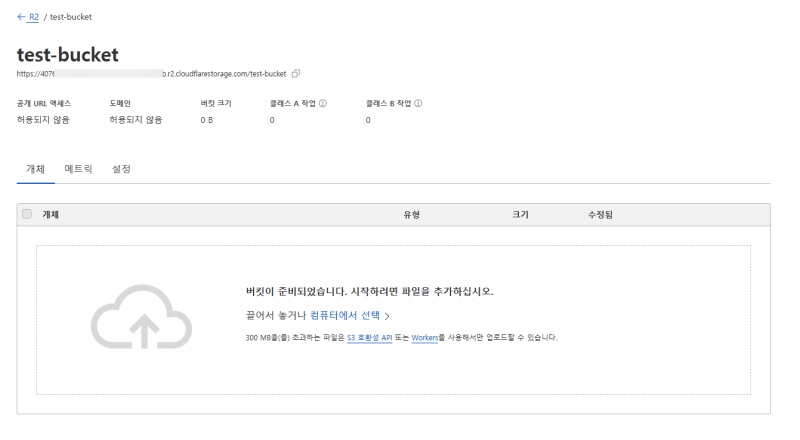Open the R2 breadcrumb link
Screen dimensions: 800x440
[34, 17]
